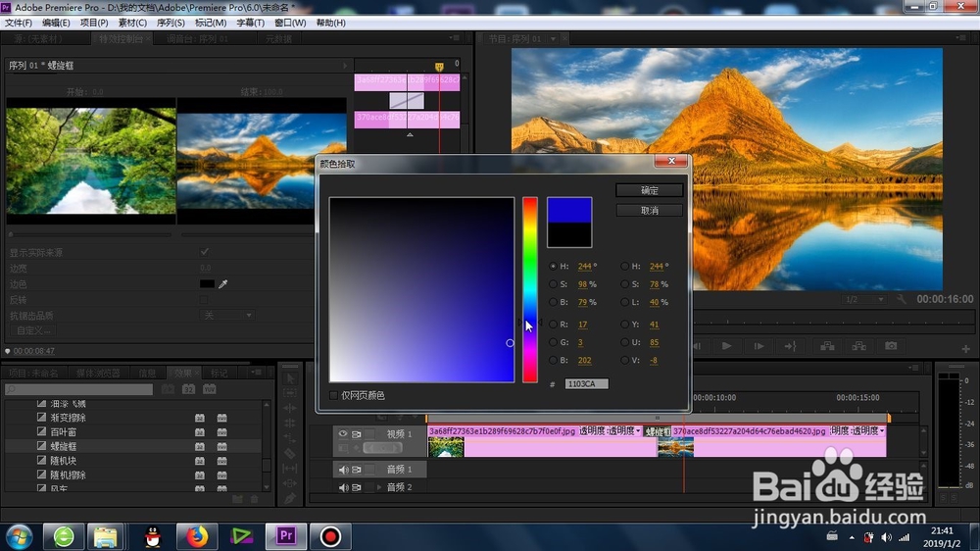Click the Export Frame camera icon
The width and height of the screenshot is (980, 551).
click(x=891, y=346)
